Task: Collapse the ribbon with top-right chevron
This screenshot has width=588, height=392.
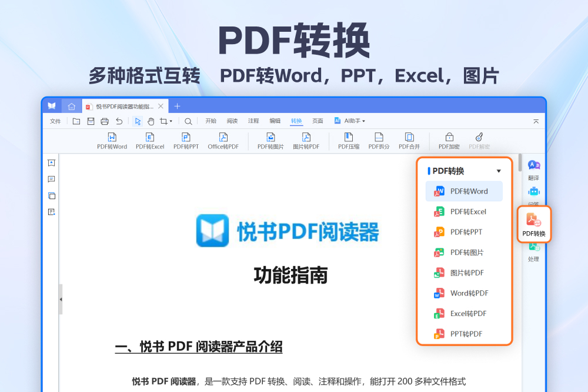Action: (536, 121)
